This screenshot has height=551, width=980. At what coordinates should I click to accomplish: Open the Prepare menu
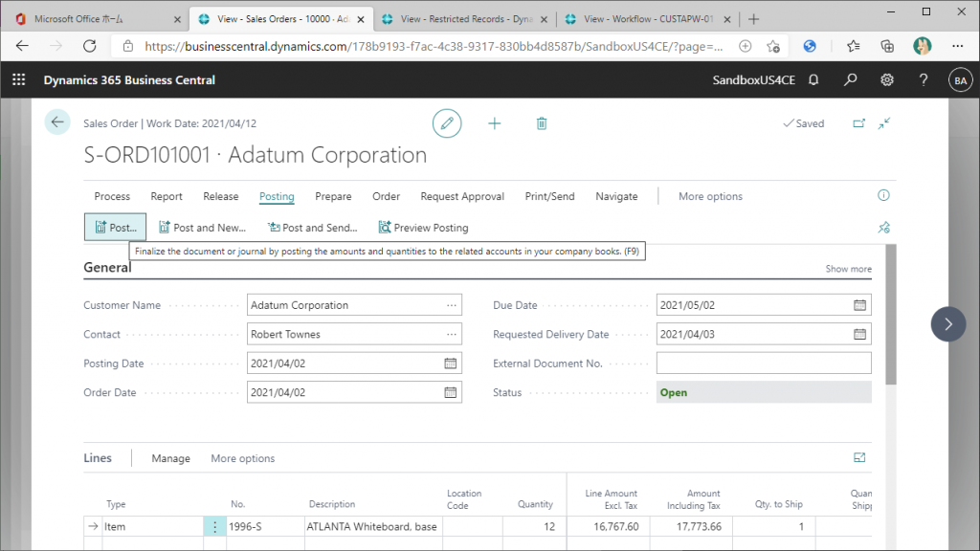coord(333,196)
